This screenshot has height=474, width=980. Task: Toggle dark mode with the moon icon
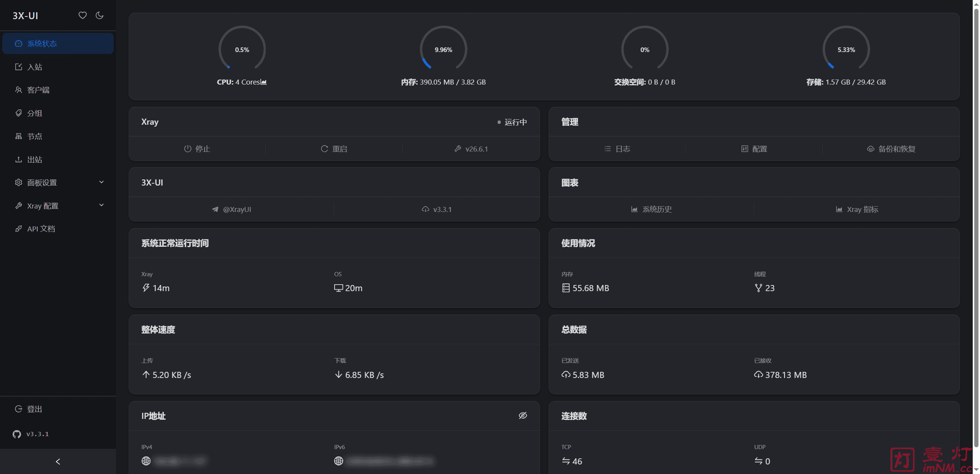click(x=100, y=15)
